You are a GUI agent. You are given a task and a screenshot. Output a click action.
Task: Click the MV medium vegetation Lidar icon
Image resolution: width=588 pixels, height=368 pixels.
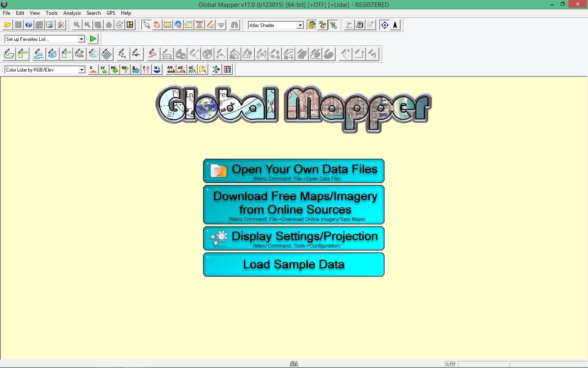pos(114,70)
